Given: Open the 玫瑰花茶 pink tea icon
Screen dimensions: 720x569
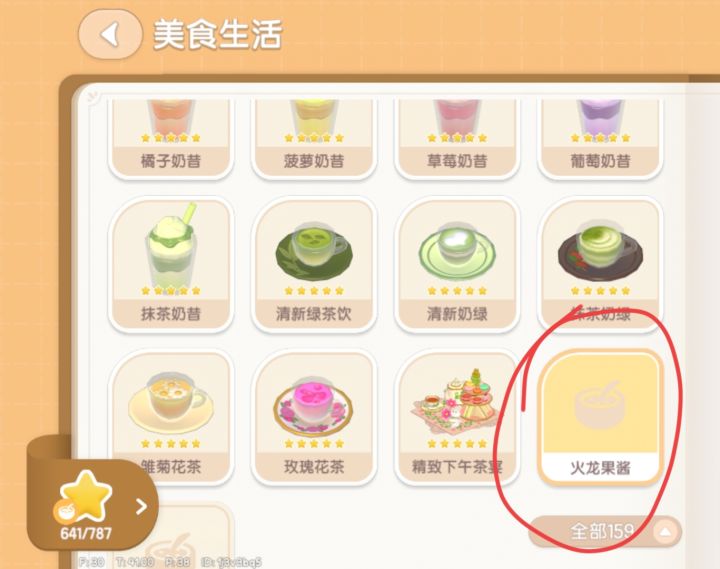Looking at the screenshot, I should [314, 404].
